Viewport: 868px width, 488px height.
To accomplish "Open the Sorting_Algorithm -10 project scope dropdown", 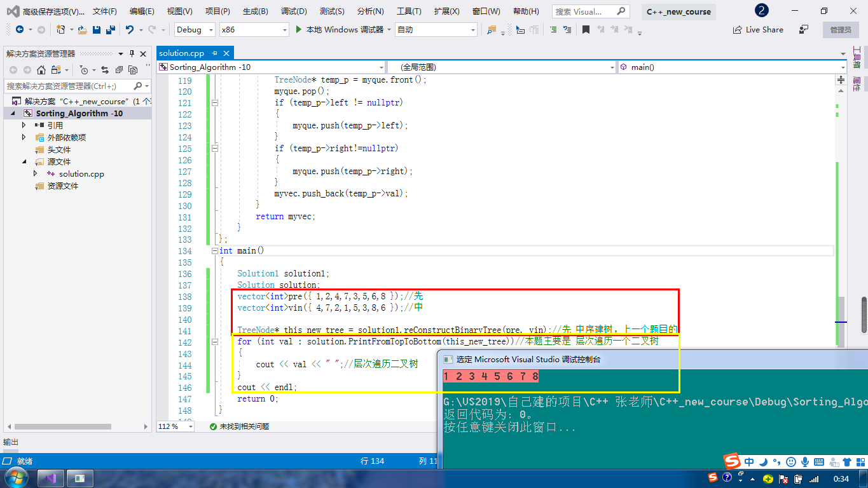I will (x=272, y=67).
